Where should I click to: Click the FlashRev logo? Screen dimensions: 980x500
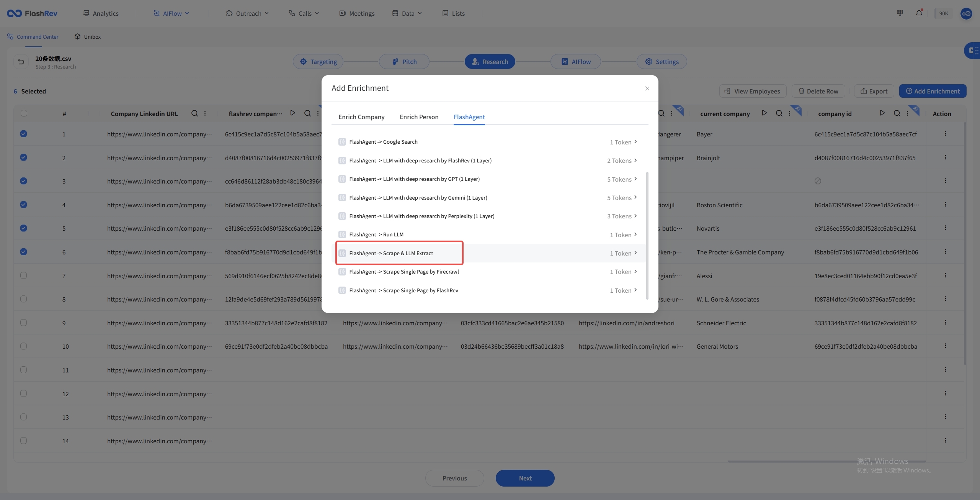pyautogui.click(x=32, y=13)
